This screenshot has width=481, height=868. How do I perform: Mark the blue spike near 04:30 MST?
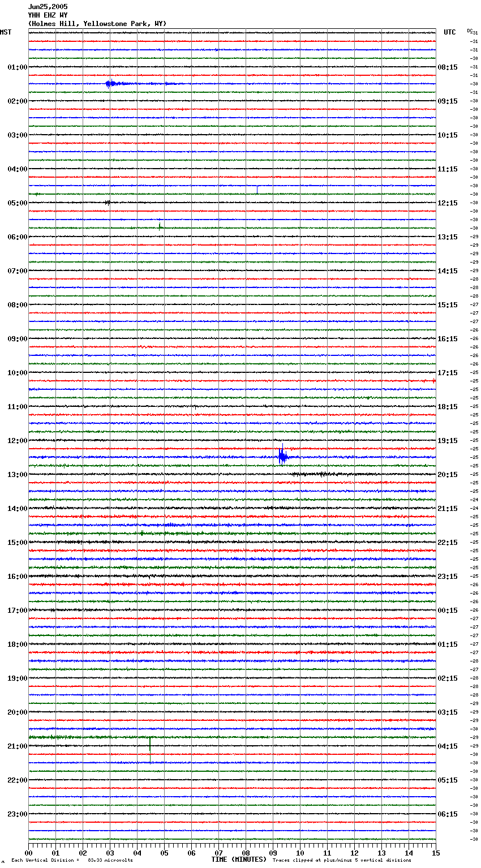[x=257, y=190]
